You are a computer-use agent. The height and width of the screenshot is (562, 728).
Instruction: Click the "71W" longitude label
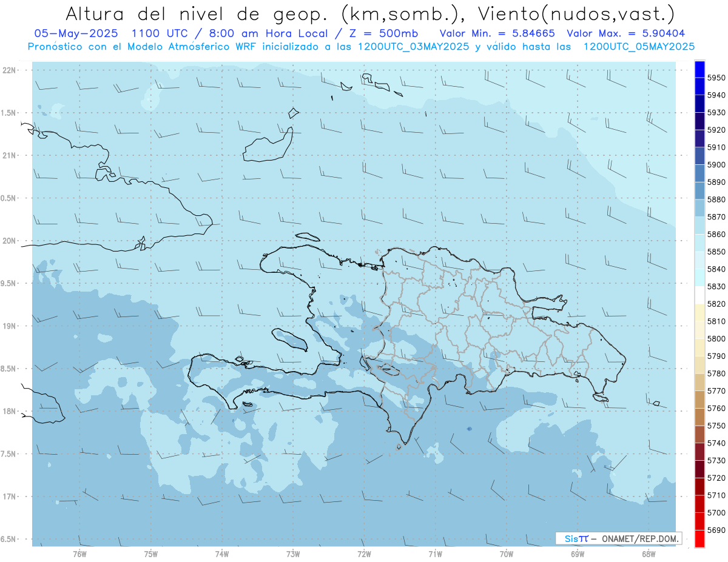click(x=435, y=554)
